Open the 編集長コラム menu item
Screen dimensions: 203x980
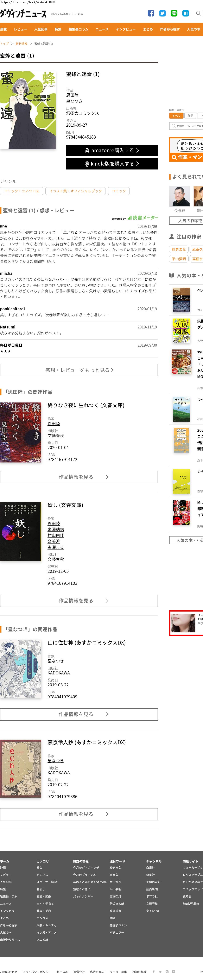78,29
